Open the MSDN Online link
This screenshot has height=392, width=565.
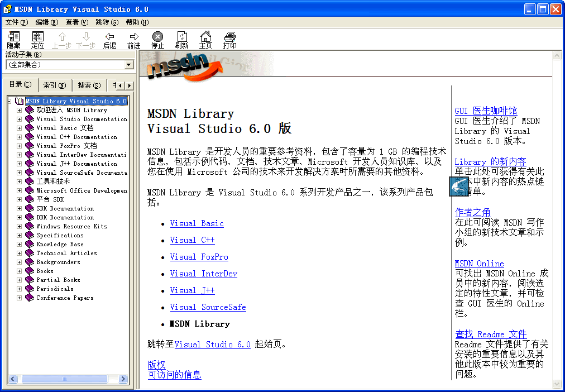[479, 263]
